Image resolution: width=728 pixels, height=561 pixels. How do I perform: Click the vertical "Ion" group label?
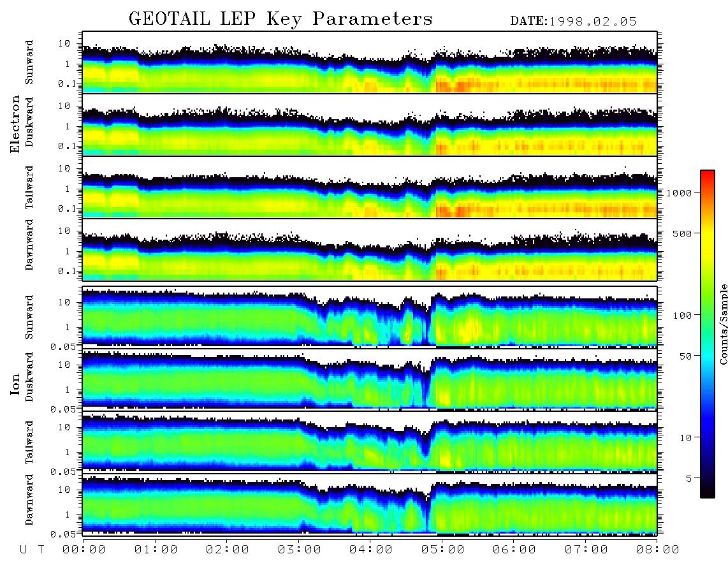point(15,384)
